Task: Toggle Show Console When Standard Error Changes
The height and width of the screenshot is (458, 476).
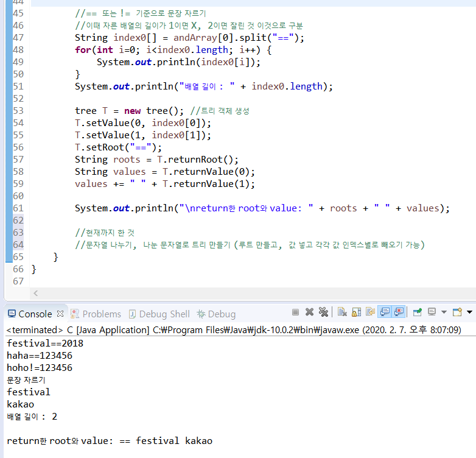Action: (399, 312)
